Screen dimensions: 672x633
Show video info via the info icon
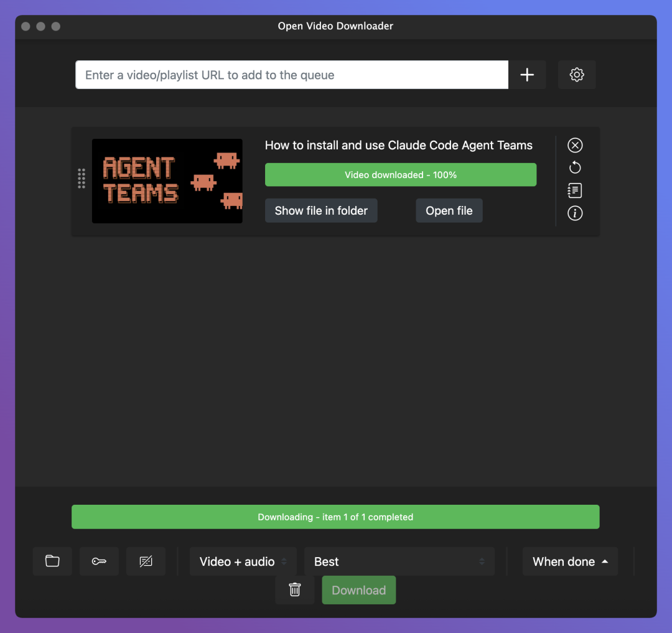pyautogui.click(x=575, y=213)
